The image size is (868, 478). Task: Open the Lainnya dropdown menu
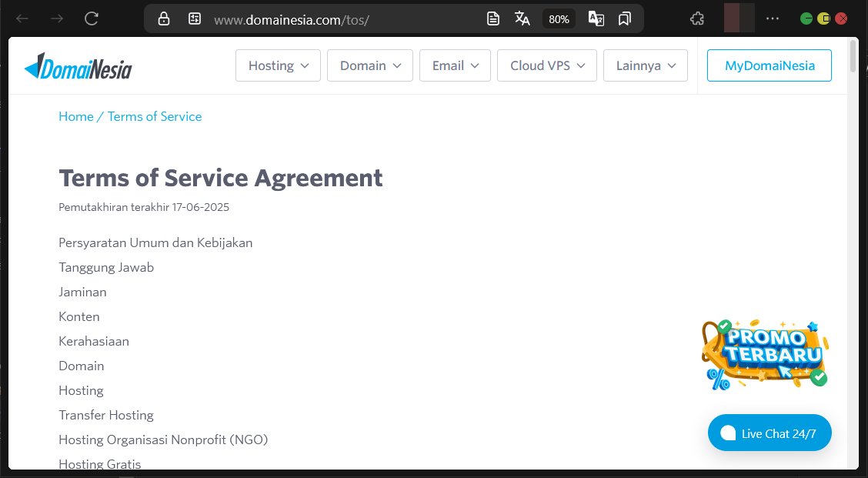point(646,65)
